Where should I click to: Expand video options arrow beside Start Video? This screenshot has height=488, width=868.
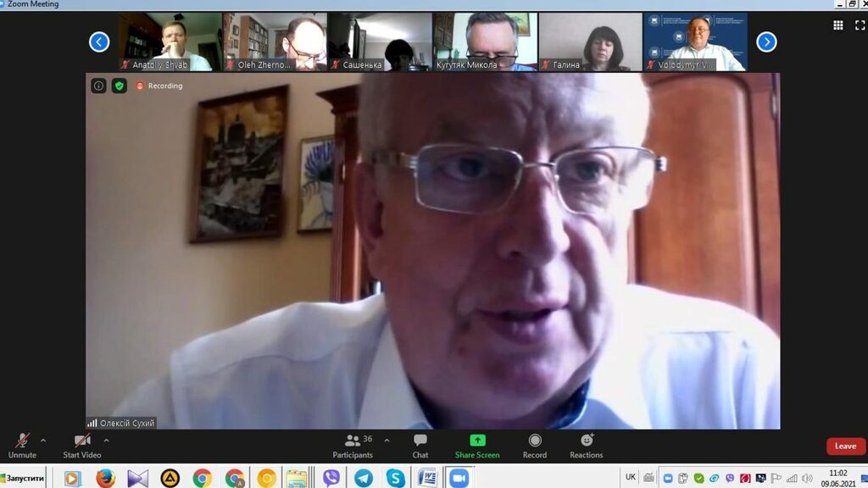tap(106, 441)
